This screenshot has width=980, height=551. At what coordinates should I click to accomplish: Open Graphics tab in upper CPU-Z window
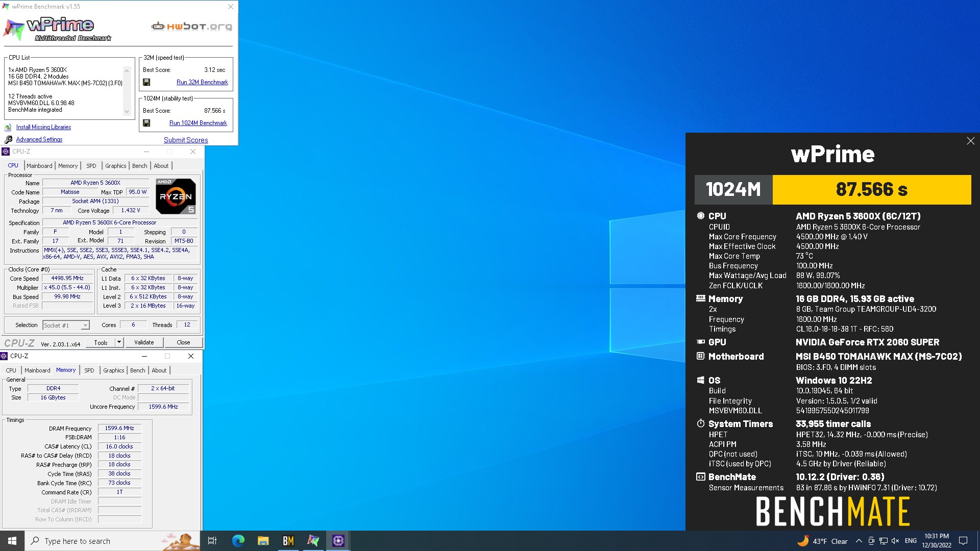coord(116,166)
